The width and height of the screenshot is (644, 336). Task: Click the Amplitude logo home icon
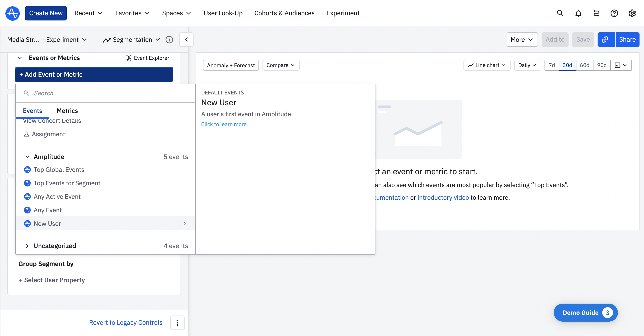[x=13, y=13]
